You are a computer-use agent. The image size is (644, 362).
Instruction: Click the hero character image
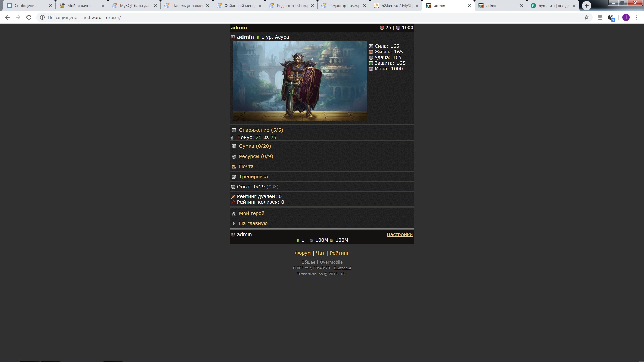tap(300, 81)
